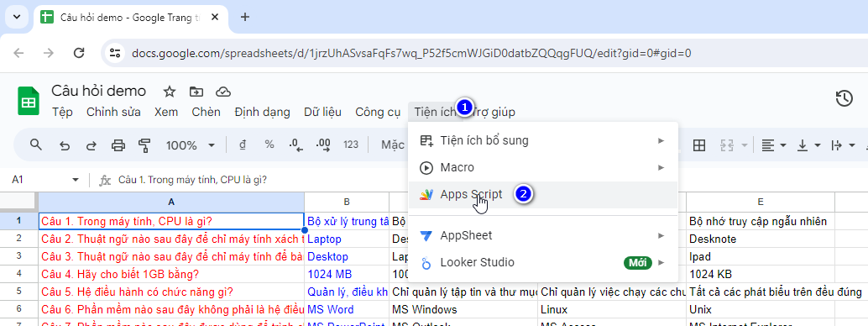Open a new browser tab
868x326 pixels.
click(245, 17)
